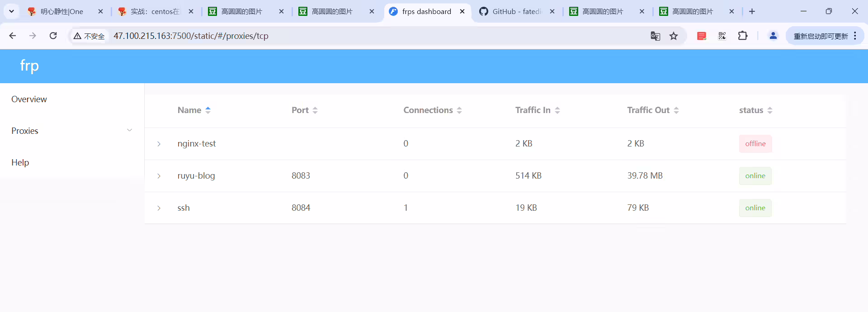Open the browser extensions puzzle icon
Screen dimensions: 868x312
tap(743, 36)
